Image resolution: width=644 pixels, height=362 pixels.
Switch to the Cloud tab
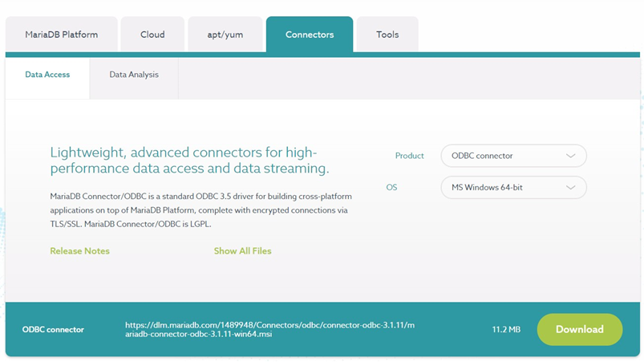click(152, 35)
